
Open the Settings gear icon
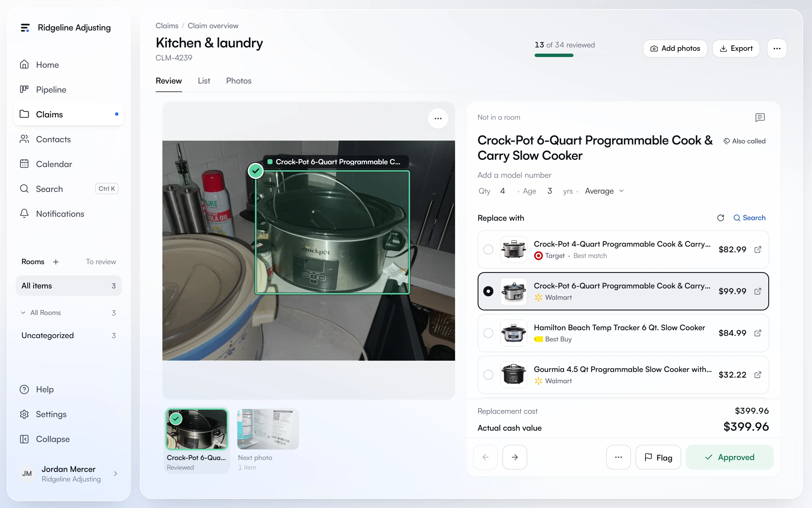(x=24, y=414)
